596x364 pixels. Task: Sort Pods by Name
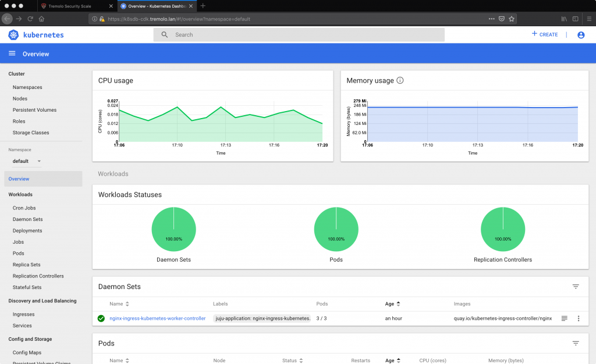tap(119, 361)
